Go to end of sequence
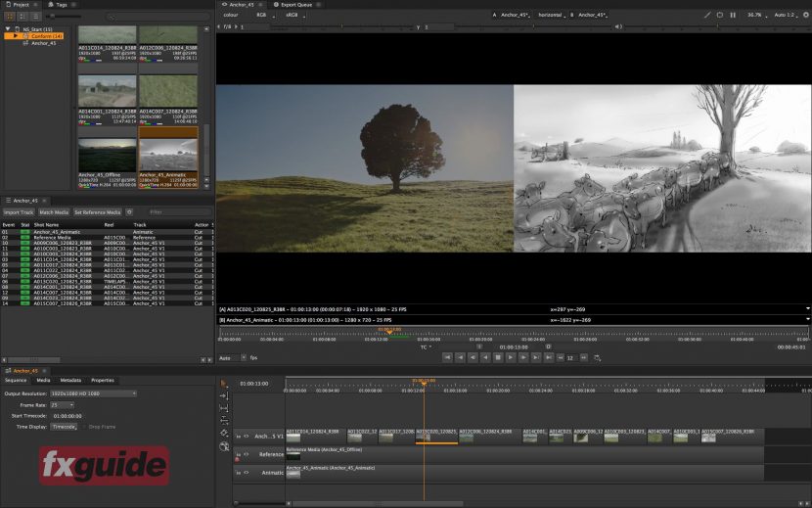 [x=549, y=357]
